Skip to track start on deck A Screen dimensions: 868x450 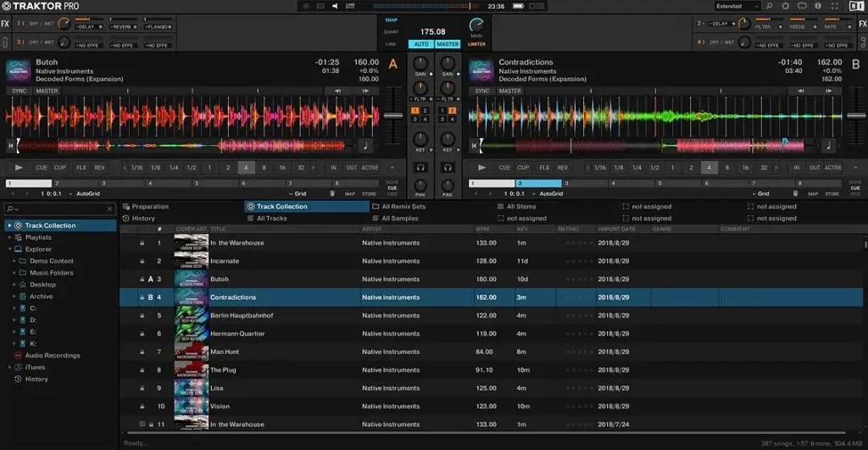10,146
